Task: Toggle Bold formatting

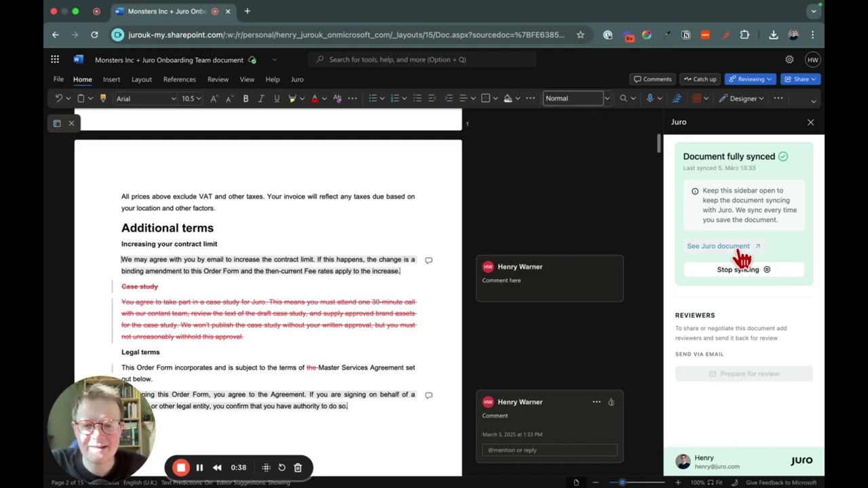Action: click(x=245, y=98)
